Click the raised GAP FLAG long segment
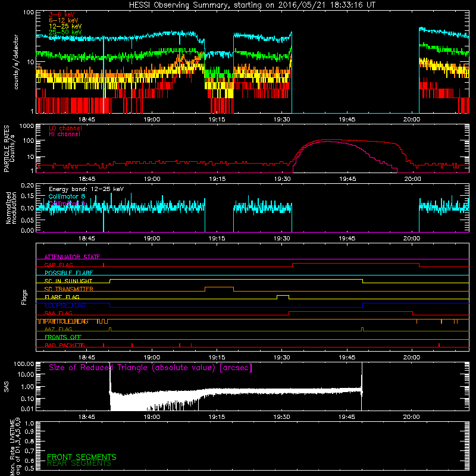 point(356,264)
